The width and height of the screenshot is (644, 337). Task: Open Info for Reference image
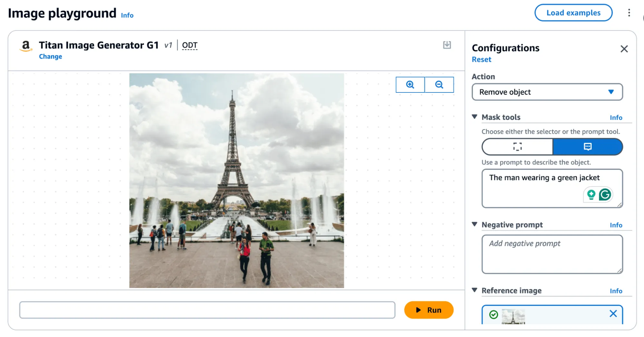(616, 291)
